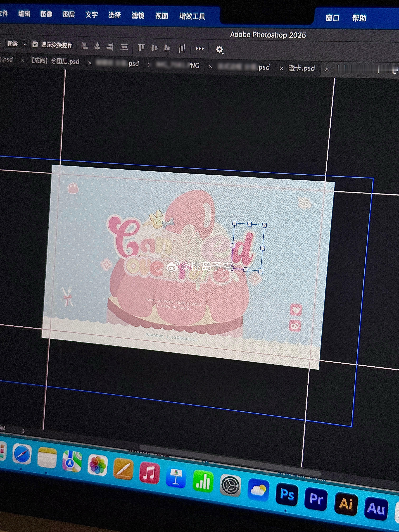Screen dimensions: 399x532
Task: Click the right-middle transform handle
Action: coord(262,248)
